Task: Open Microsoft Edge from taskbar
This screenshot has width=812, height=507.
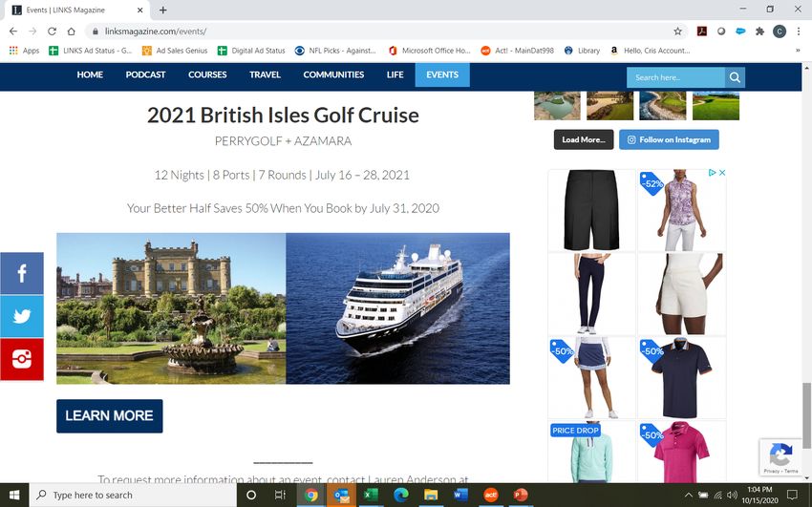Action: (x=401, y=496)
